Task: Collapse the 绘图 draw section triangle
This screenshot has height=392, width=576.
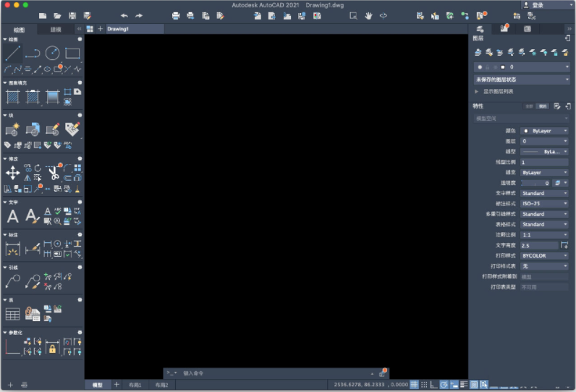Action: 5,39
